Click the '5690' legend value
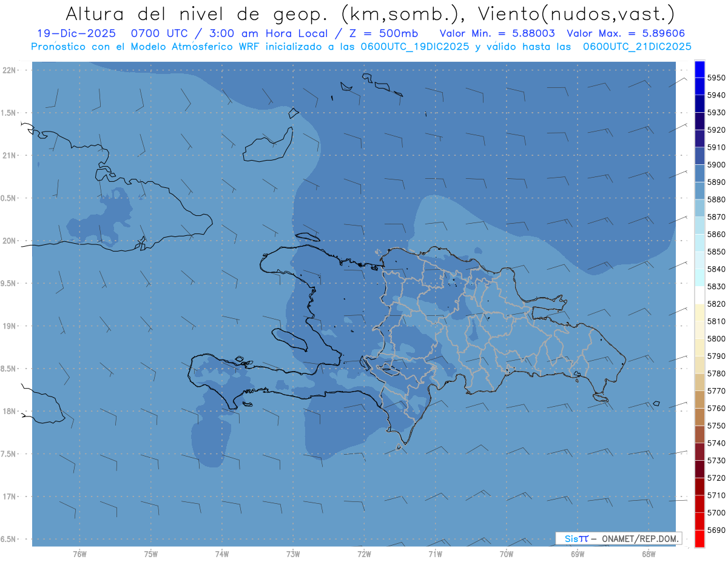Screen dimensions: 728x562 pos(716,530)
